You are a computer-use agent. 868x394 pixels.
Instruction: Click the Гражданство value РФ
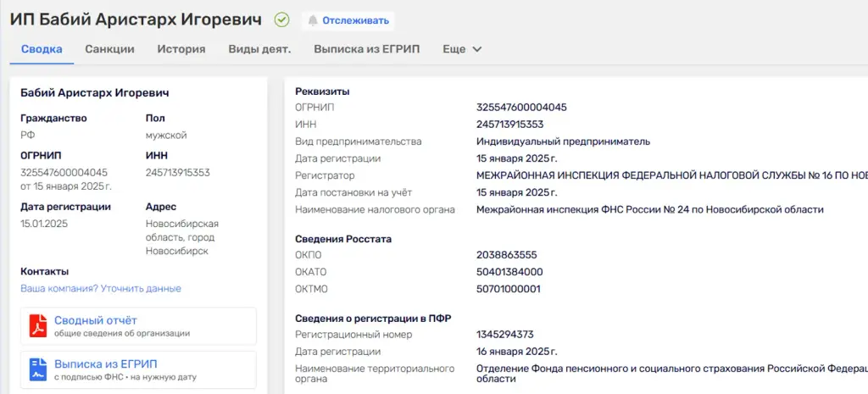tap(28, 135)
